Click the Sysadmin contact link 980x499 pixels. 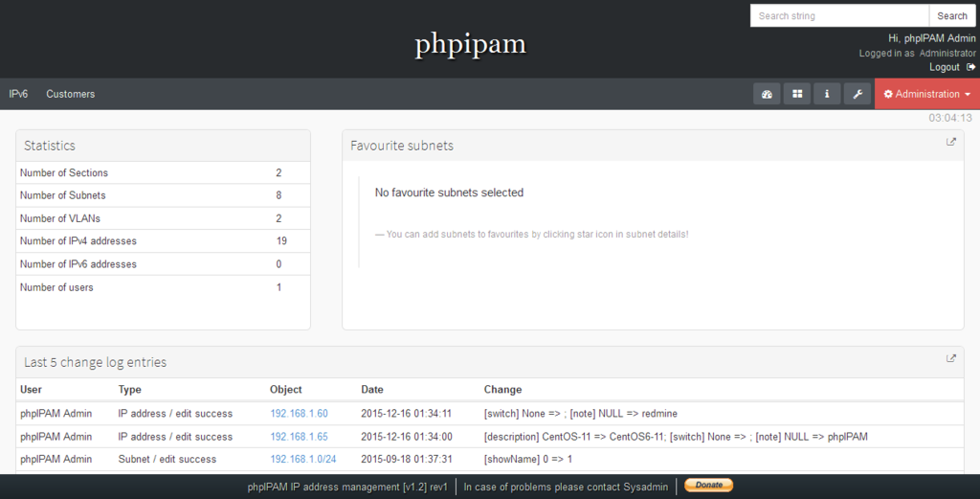(x=646, y=487)
